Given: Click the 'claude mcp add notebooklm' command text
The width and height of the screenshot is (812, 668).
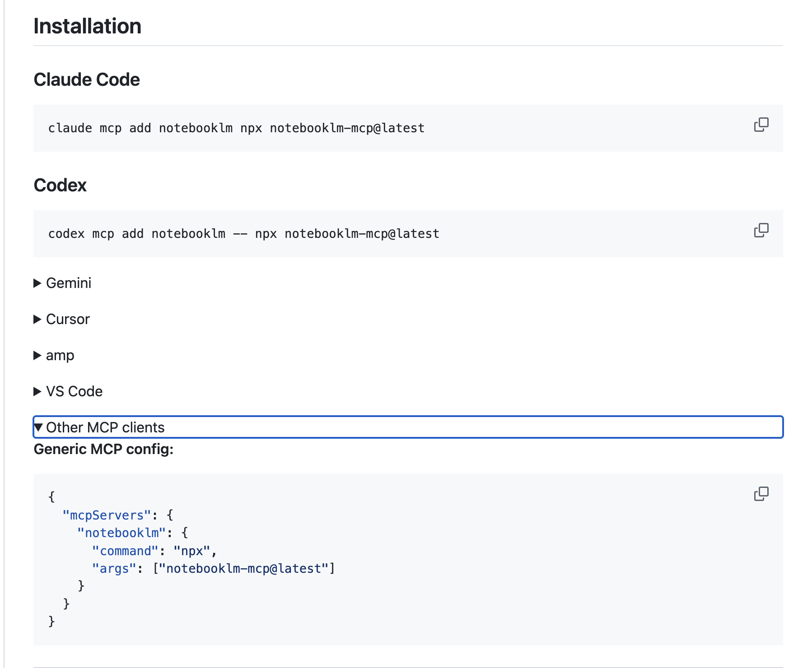Looking at the screenshot, I should pos(236,128).
